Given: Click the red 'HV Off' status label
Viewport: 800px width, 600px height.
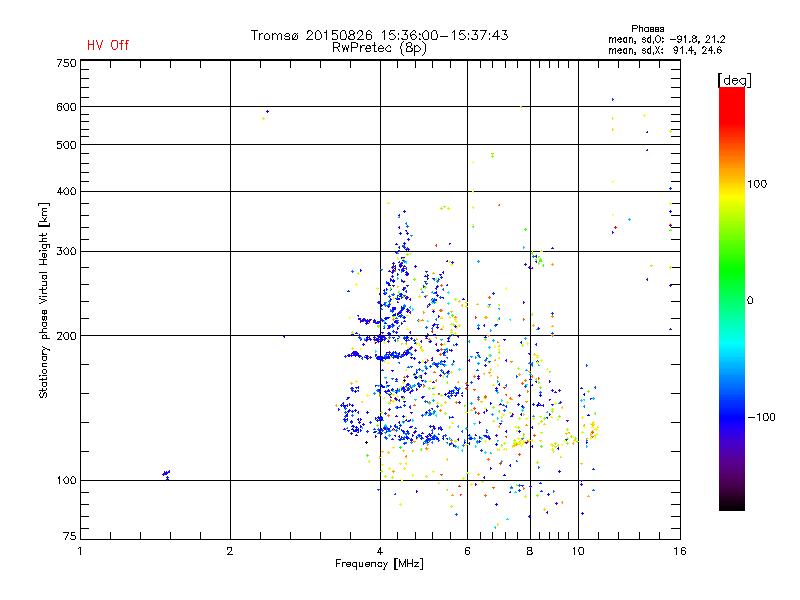Looking at the screenshot, I should (x=108, y=45).
